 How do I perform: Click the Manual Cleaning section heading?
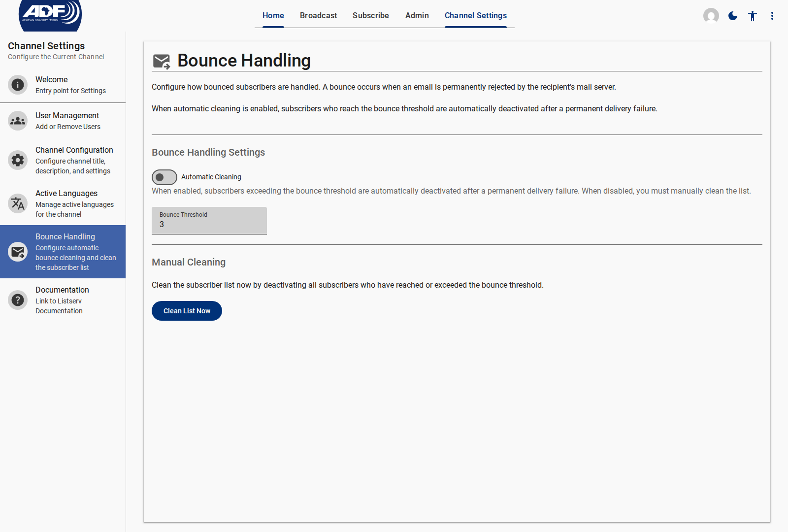click(189, 262)
